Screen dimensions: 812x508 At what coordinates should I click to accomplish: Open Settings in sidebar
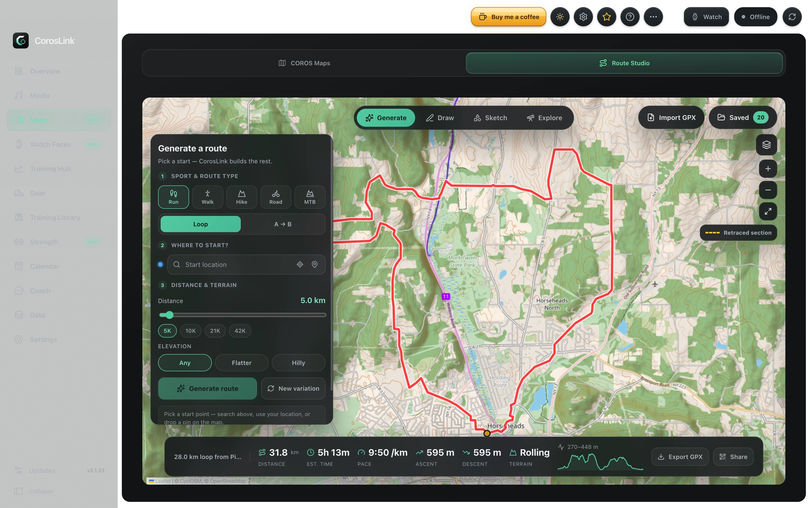[59, 339]
